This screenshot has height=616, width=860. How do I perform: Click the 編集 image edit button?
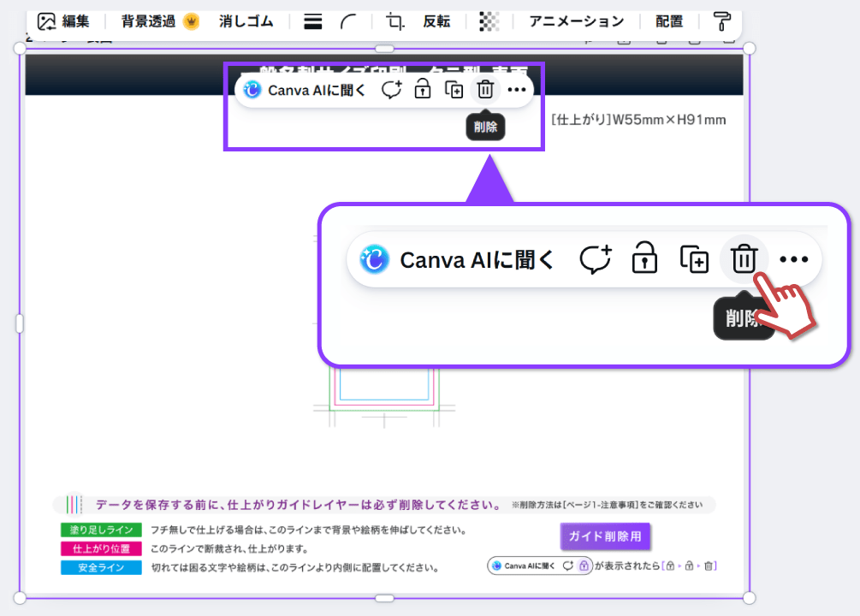(64, 21)
